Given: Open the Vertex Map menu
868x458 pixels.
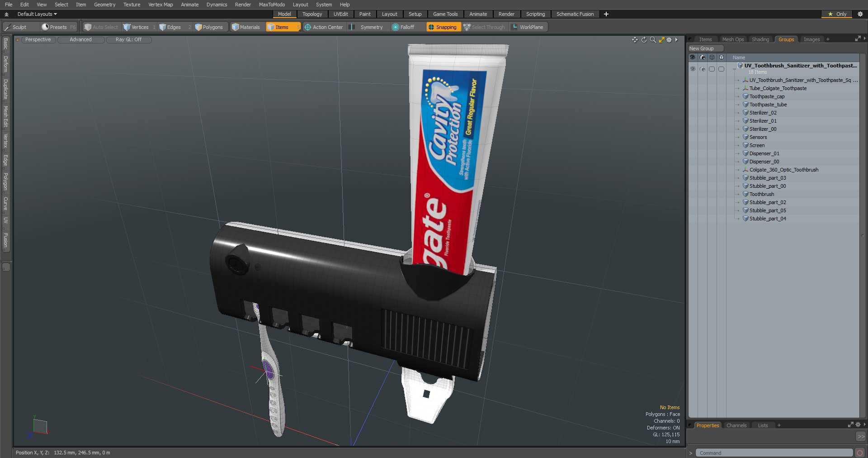Looking at the screenshot, I should pos(160,5).
